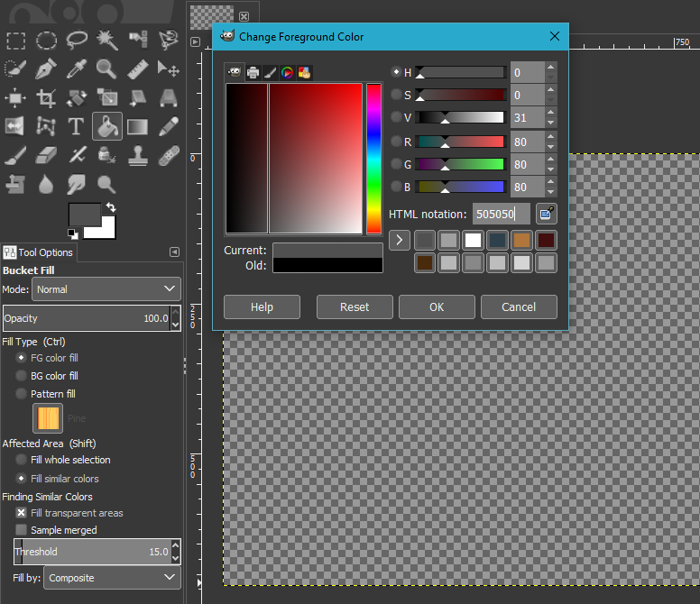Open the Pine pattern preview
Screen dimensions: 700x604
48,418
